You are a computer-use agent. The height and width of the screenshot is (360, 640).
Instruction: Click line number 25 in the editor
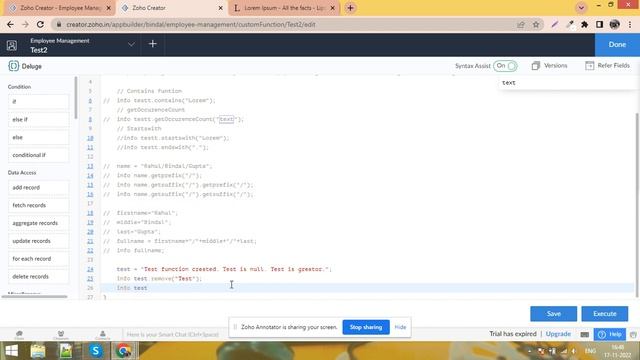click(90, 278)
